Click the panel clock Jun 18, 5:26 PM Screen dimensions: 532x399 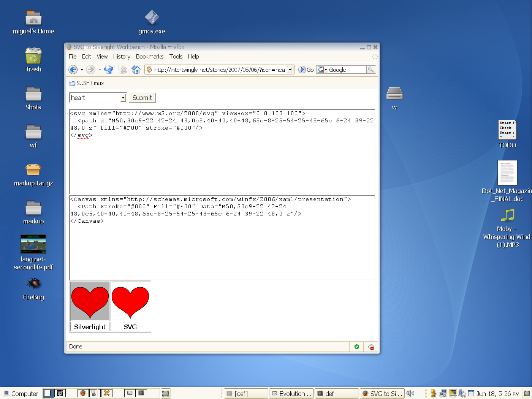point(498,394)
